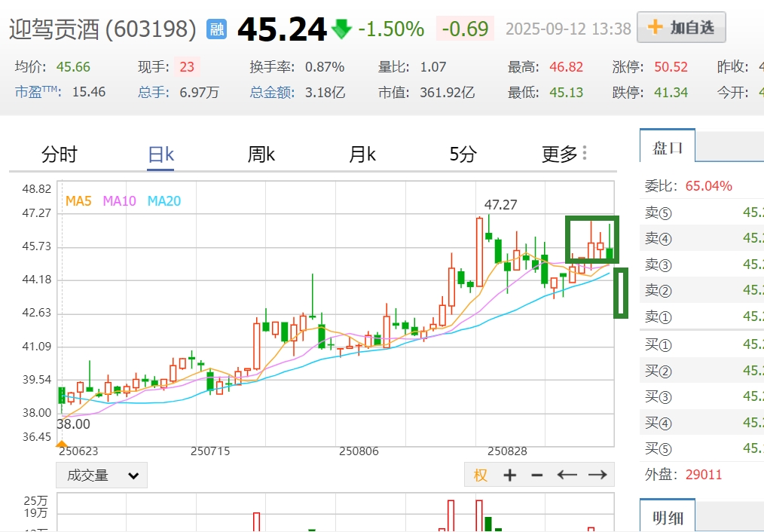Click the 均价 value 45.66
Image resolution: width=764 pixels, height=532 pixels.
[x=73, y=67]
